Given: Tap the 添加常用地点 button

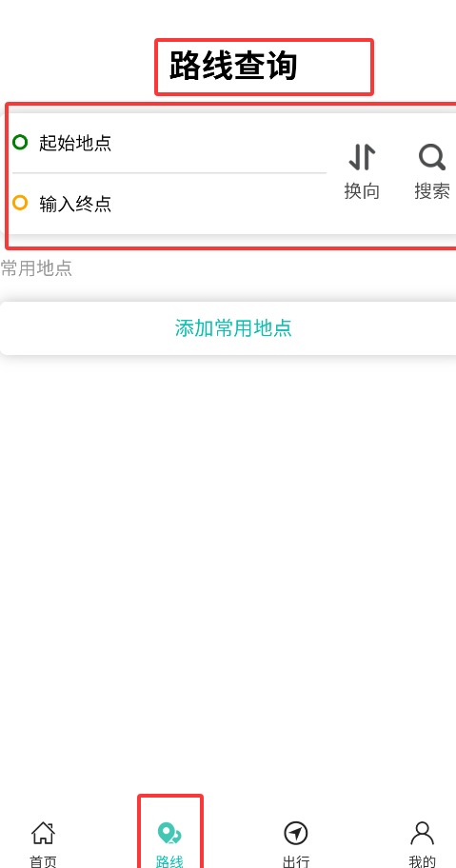Looking at the screenshot, I should click(x=228, y=328).
